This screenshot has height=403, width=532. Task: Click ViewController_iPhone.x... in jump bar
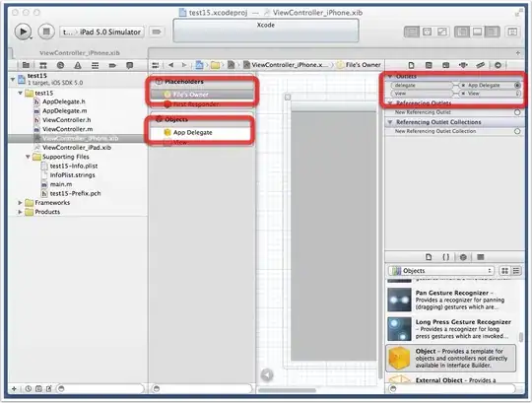(x=287, y=65)
